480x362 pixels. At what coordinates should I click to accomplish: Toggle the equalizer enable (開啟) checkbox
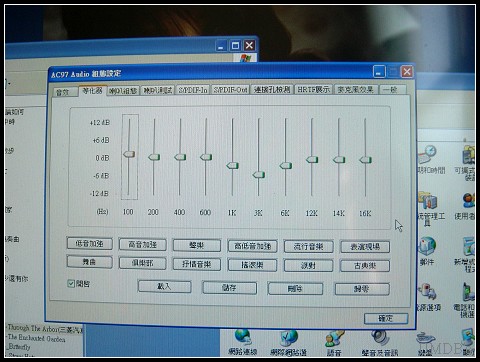71,284
